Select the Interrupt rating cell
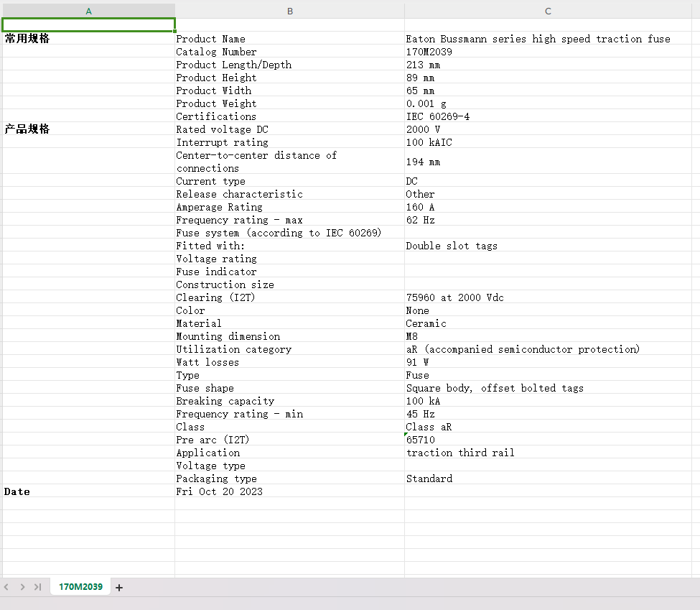This screenshot has height=610, width=700. (290, 142)
